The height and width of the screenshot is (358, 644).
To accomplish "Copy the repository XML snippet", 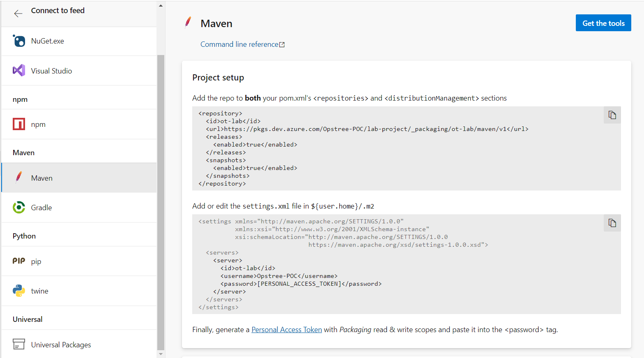I will [x=612, y=115].
